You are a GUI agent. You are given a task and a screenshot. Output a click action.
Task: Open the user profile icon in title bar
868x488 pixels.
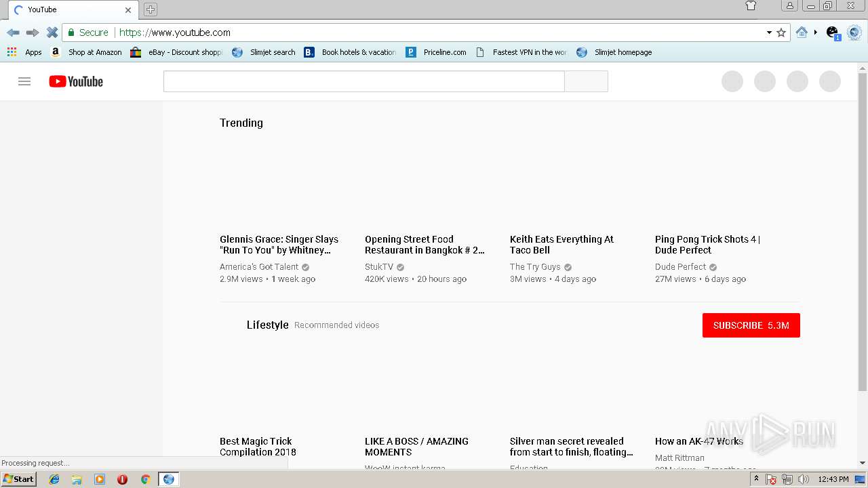[789, 6]
